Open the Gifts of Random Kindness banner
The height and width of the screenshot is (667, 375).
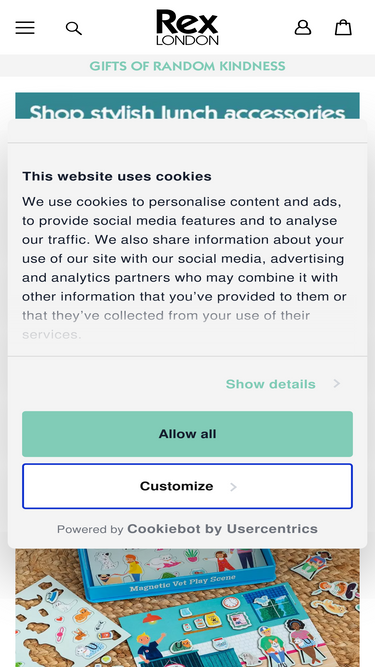tap(187, 66)
